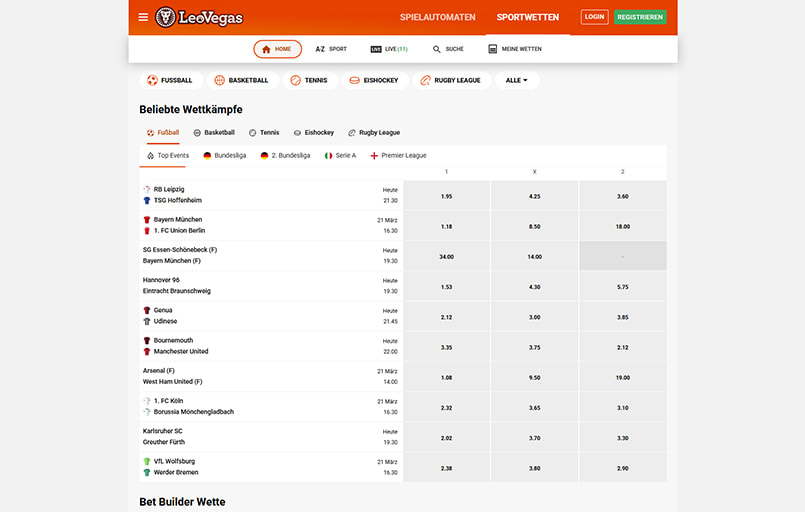Open the Eintracht Braunschweig team name

[x=177, y=291]
